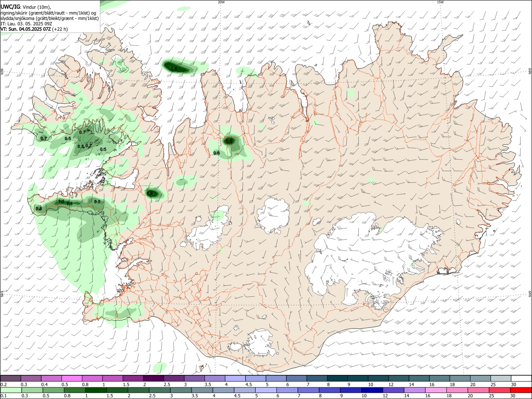
Task: Click the 'VT: Sun. 04.05.2025 07Z' valid time
Action: (x=26, y=29)
